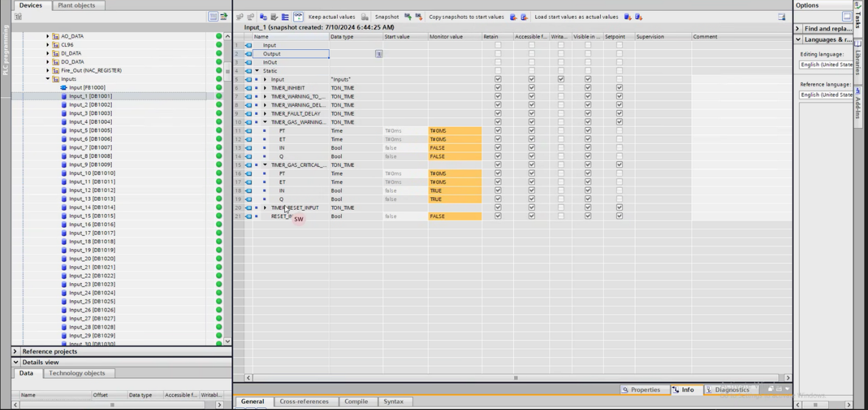The image size is (868, 410).
Task: Click the Snapshot camera icon
Action: coord(364,17)
